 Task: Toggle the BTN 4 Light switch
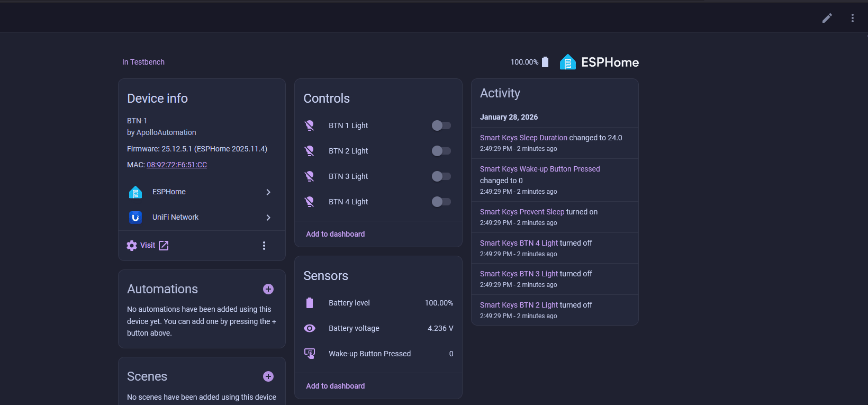click(x=441, y=202)
